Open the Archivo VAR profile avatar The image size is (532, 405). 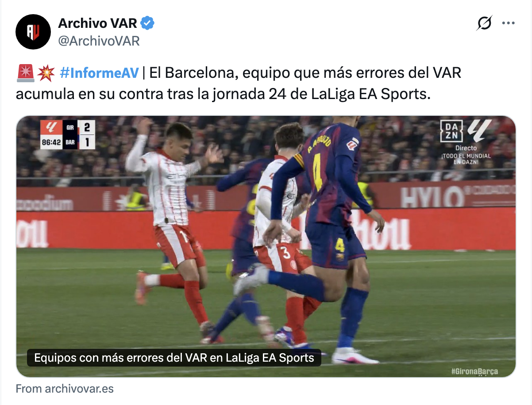(33, 32)
